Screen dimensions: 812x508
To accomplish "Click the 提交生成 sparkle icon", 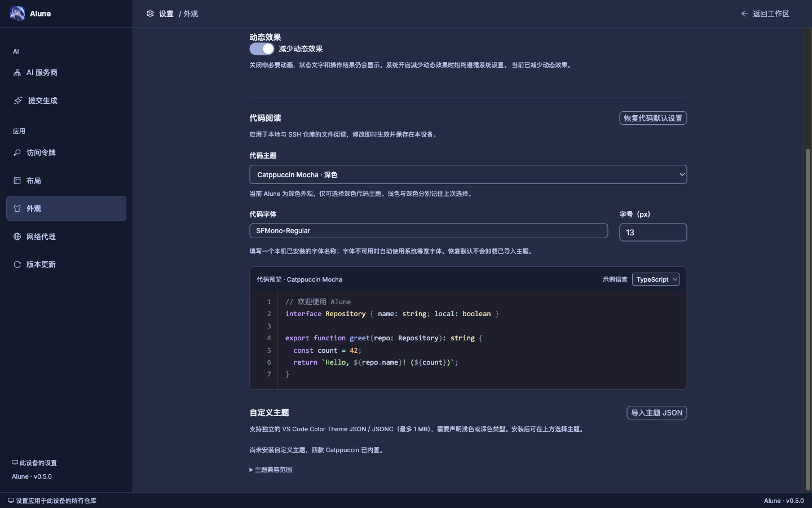I will pos(18,100).
